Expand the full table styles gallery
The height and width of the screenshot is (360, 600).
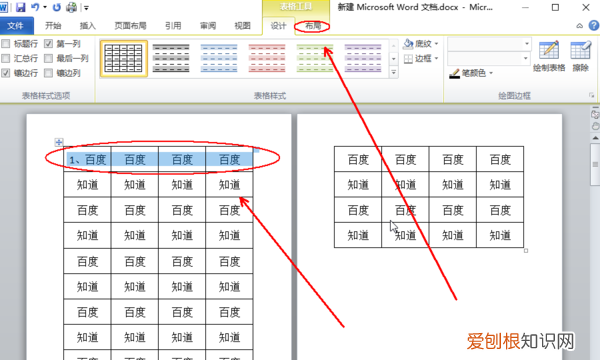pos(393,72)
